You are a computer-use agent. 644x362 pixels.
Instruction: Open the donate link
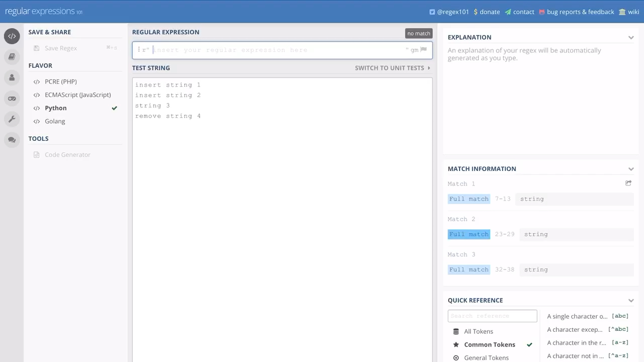[x=487, y=12]
